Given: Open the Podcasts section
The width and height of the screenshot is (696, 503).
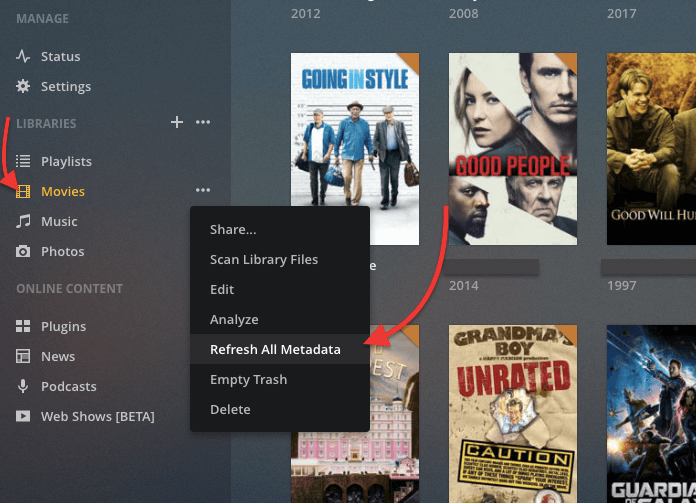Looking at the screenshot, I should 68,387.
